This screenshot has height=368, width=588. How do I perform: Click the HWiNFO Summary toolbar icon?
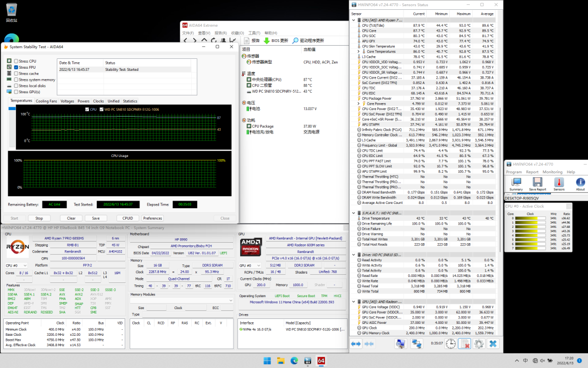[x=516, y=183]
